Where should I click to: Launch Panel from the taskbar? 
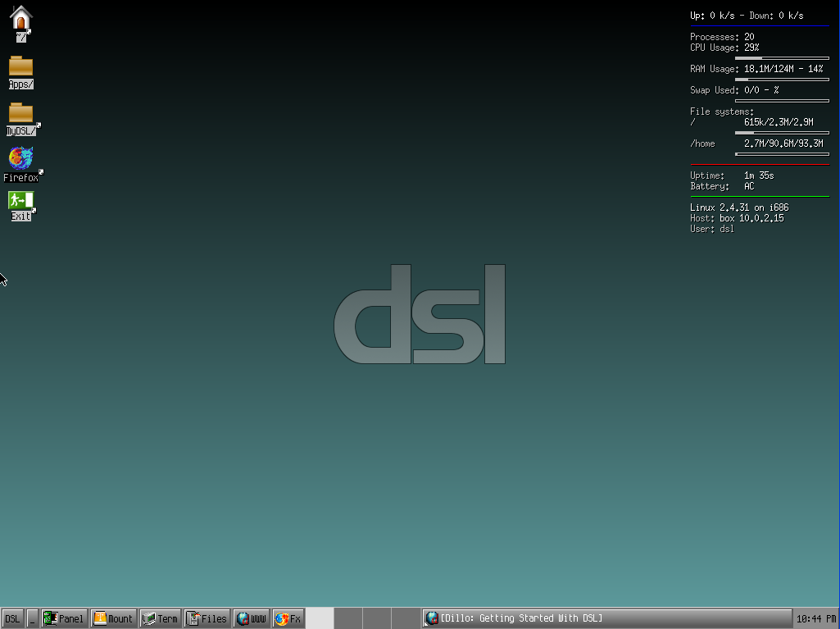[64, 619]
